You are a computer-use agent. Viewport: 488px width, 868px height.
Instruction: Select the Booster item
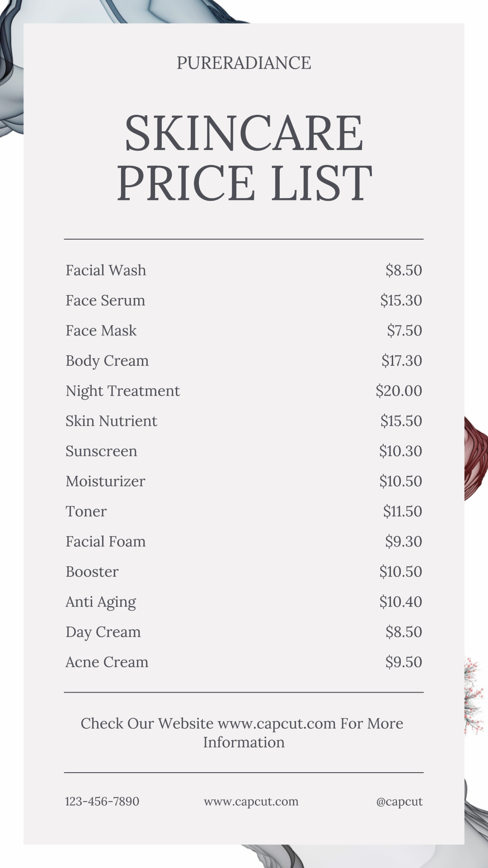(x=92, y=572)
